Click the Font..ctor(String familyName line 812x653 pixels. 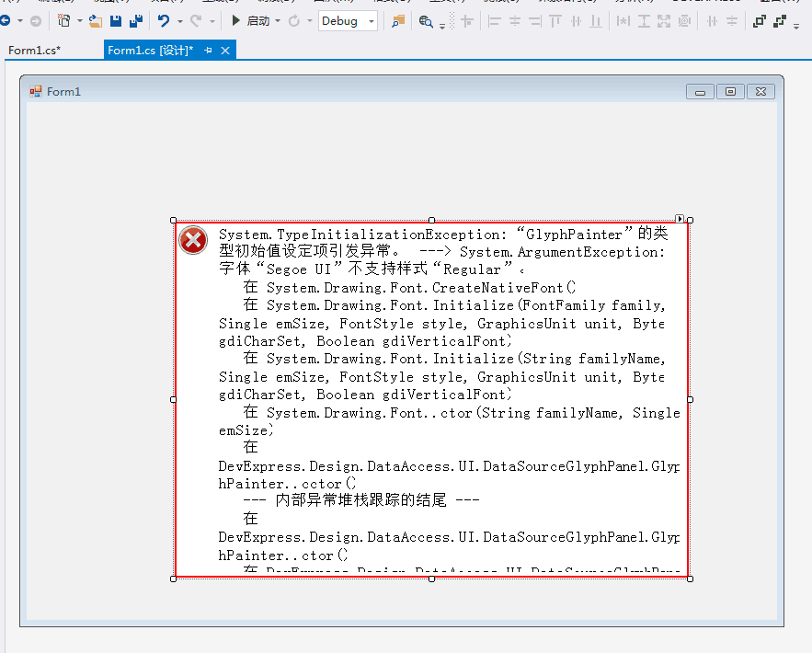pyautogui.click(x=462, y=413)
